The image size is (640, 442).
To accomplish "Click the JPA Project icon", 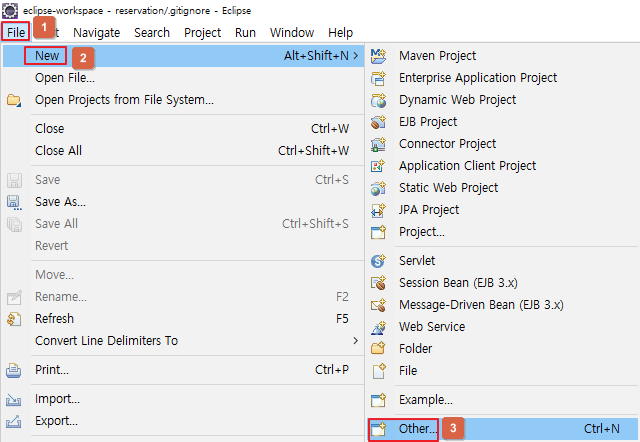I will pyautogui.click(x=378, y=210).
